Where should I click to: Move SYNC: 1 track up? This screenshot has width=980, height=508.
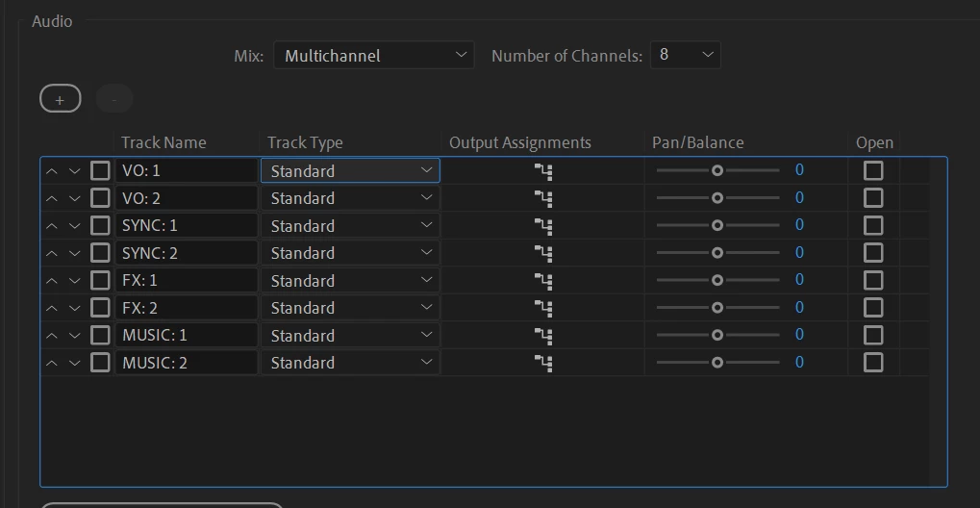click(52, 226)
